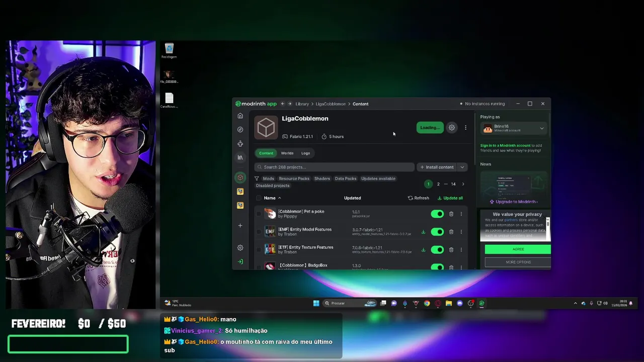
Task: Click the Refresh button
Action: pos(419,198)
